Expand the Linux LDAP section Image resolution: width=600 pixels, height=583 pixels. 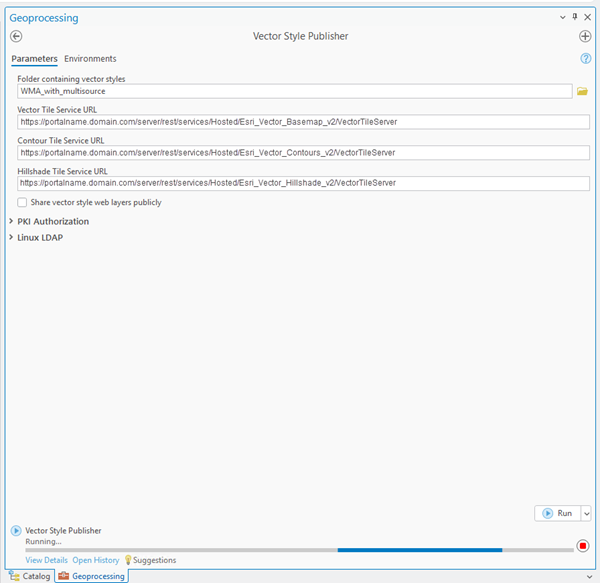(x=11, y=237)
